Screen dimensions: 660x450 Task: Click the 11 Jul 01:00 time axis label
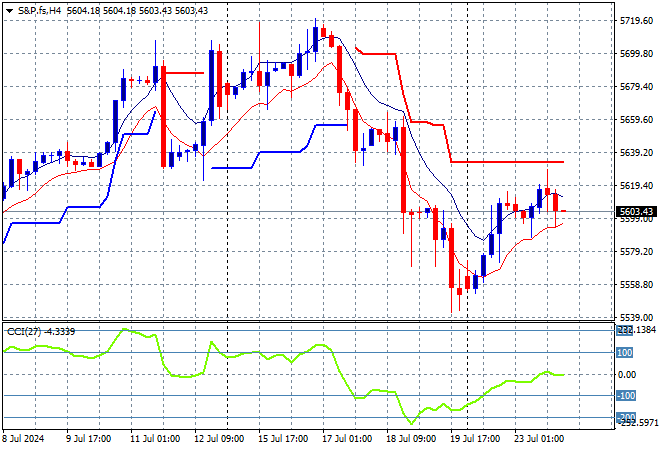(x=155, y=439)
